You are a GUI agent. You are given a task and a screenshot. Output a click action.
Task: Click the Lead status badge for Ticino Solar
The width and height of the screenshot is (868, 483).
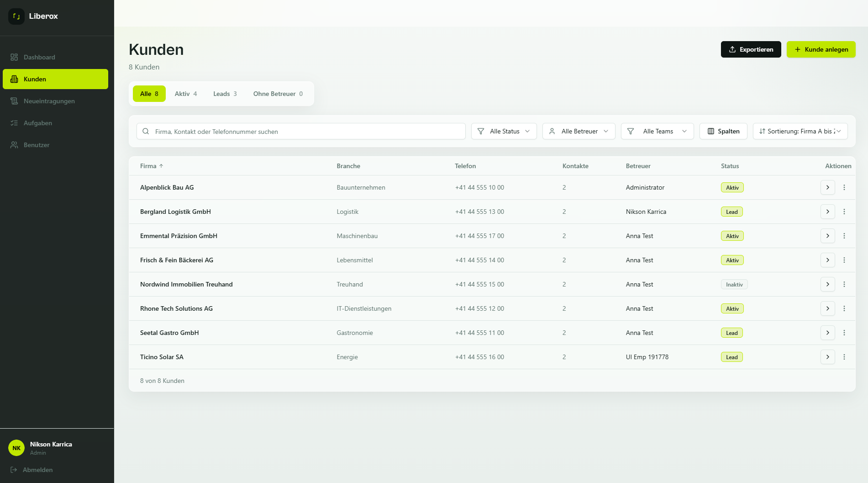click(x=732, y=357)
